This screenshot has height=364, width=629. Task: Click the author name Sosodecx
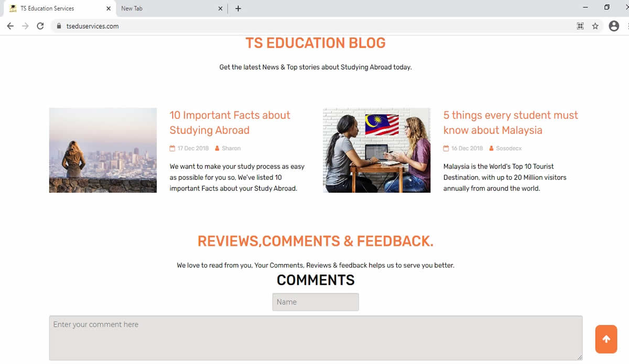pyautogui.click(x=508, y=148)
